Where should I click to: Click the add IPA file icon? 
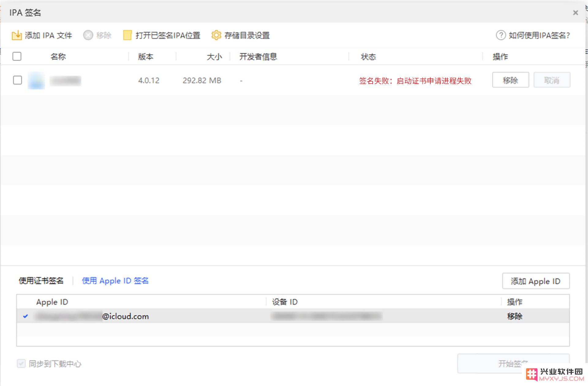click(17, 35)
